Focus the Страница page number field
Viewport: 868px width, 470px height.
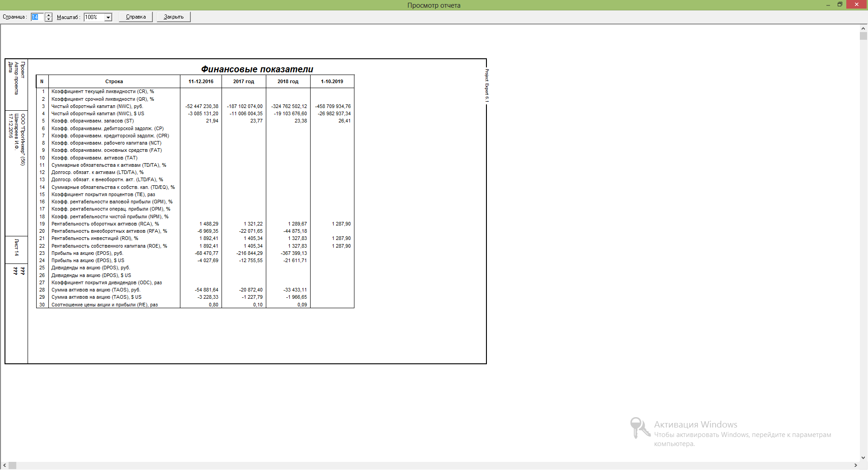[37, 17]
